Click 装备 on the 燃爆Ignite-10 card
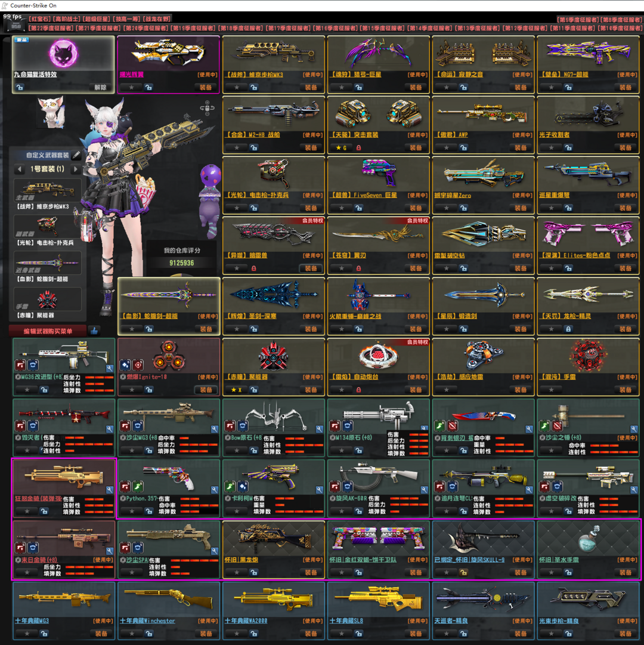Image resolution: width=644 pixels, height=645 pixels. pyautogui.click(x=206, y=390)
